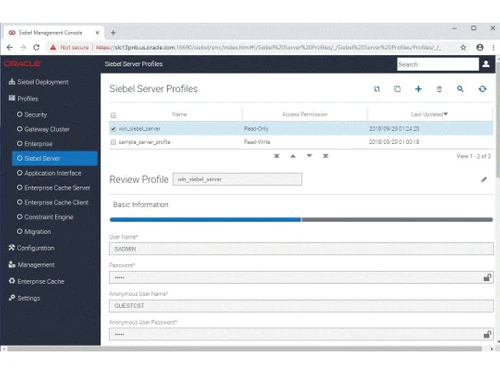The width and height of the screenshot is (500, 375).
Task: Click the User Name field SADMIN
Action: tap(301, 249)
